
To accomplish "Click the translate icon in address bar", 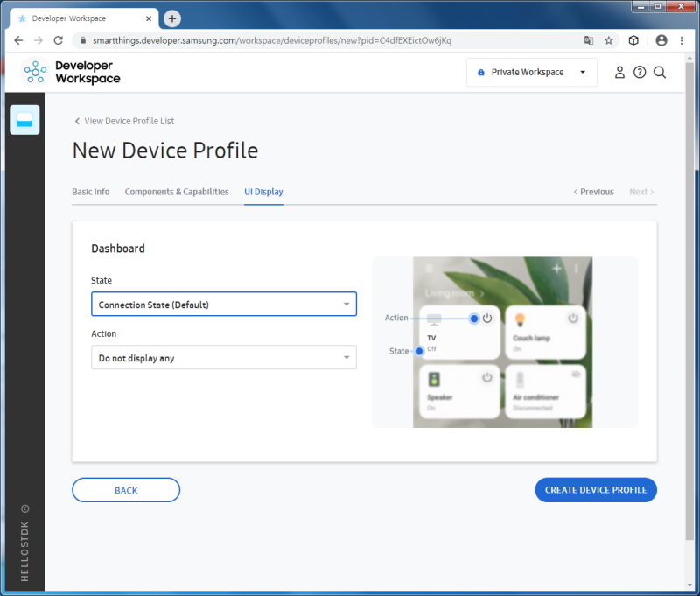I will pos(590,40).
